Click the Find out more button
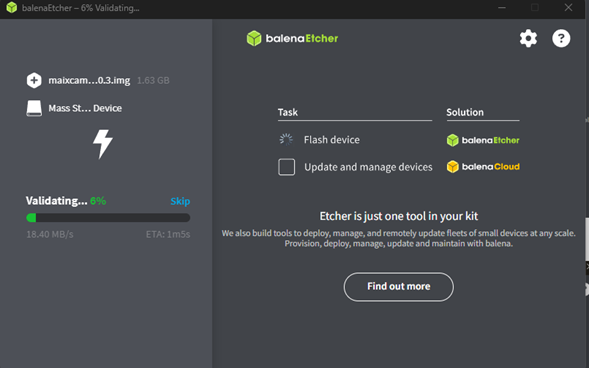 pyautogui.click(x=399, y=287)
